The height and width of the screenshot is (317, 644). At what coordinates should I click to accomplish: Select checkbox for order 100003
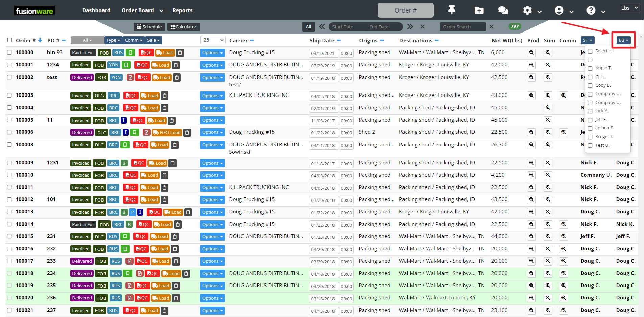[x=9, y=96]
